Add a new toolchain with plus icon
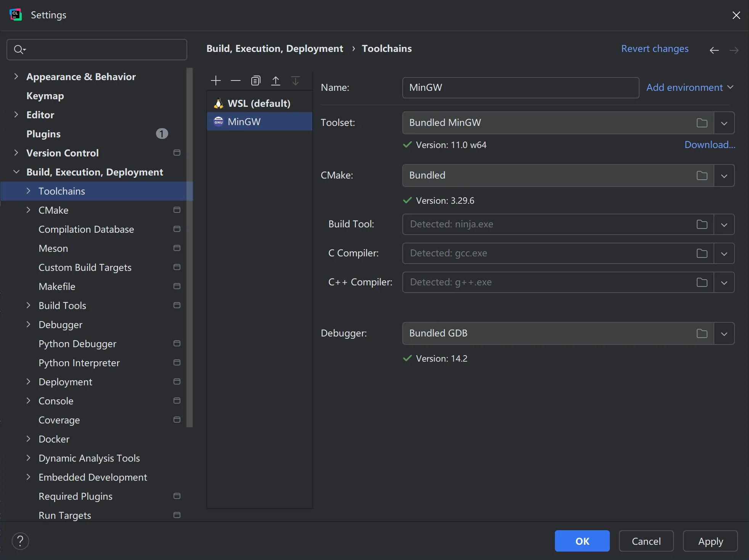 coord(216,80)
